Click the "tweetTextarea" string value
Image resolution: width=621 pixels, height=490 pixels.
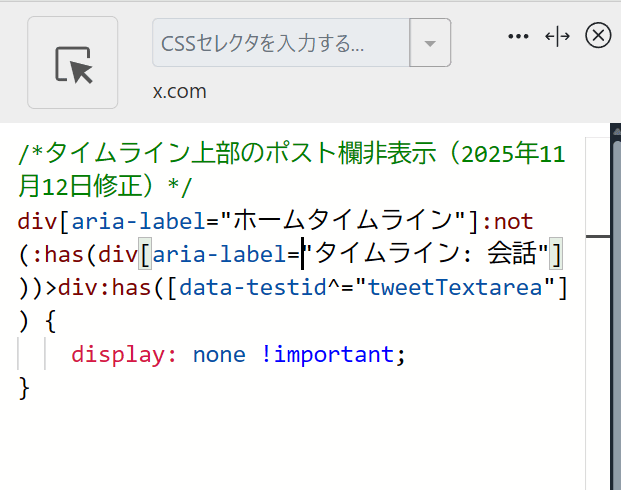462,289
